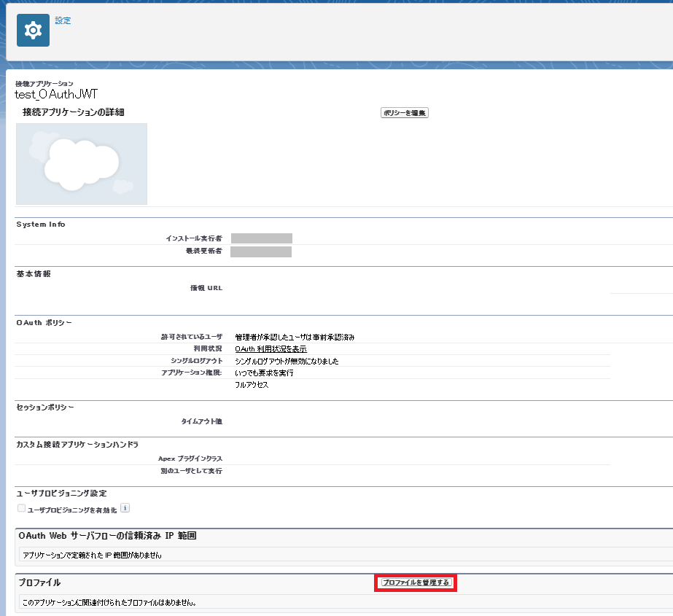Image resolution: width=673 pixels, height=616 pixels.
Task: Click the 管理者が承認したユーザは事前承認済み value text
Action: [295, 338]
